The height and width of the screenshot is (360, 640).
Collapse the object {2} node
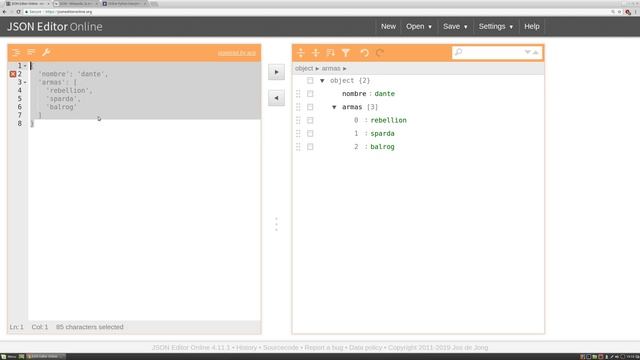322,81
